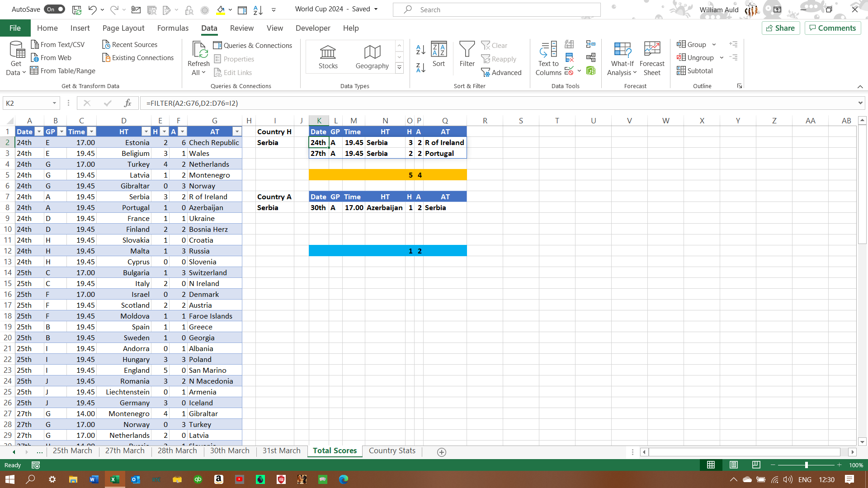The height and width of the screenshot is (488, 868).
Task: Open the HT column filter dropdown
Action: (146, 131)
